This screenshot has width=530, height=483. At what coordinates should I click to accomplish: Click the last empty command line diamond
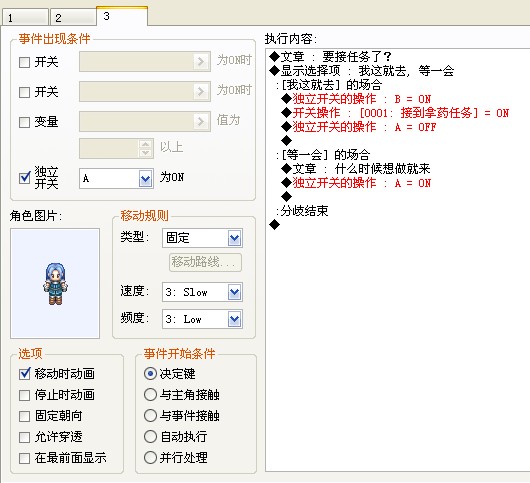tap(274, 224)
